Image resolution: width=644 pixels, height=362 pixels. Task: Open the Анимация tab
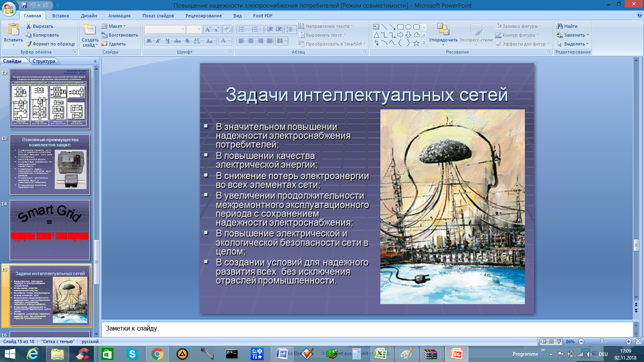click(x=119, y=16)
